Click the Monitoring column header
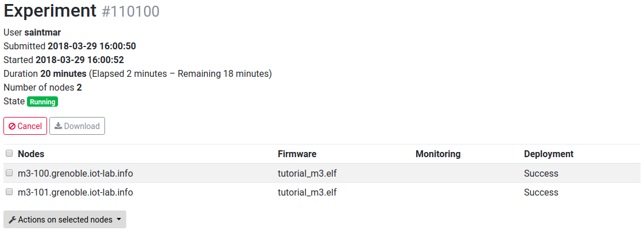The height and width of the screenshot is (234, 644). coord(438,154)
